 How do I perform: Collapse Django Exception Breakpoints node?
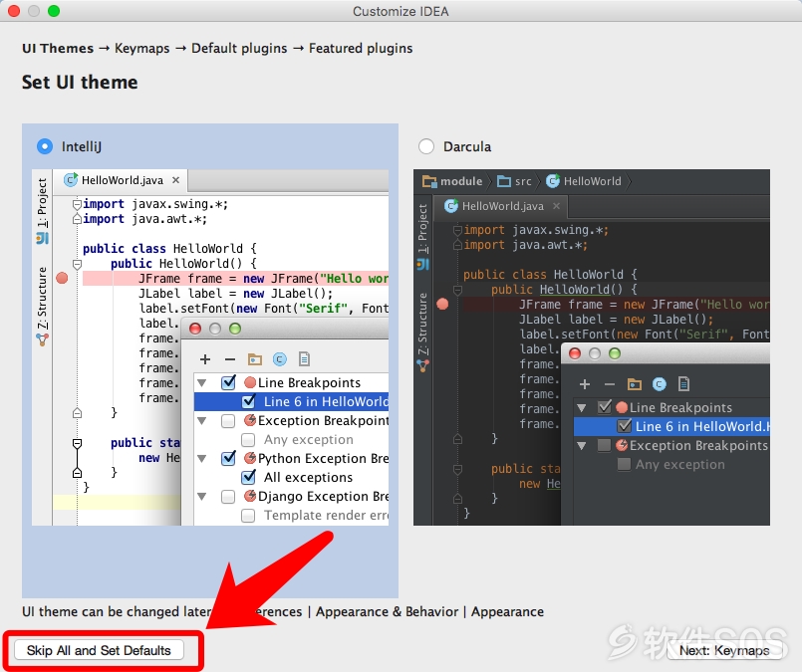[202, 496]
